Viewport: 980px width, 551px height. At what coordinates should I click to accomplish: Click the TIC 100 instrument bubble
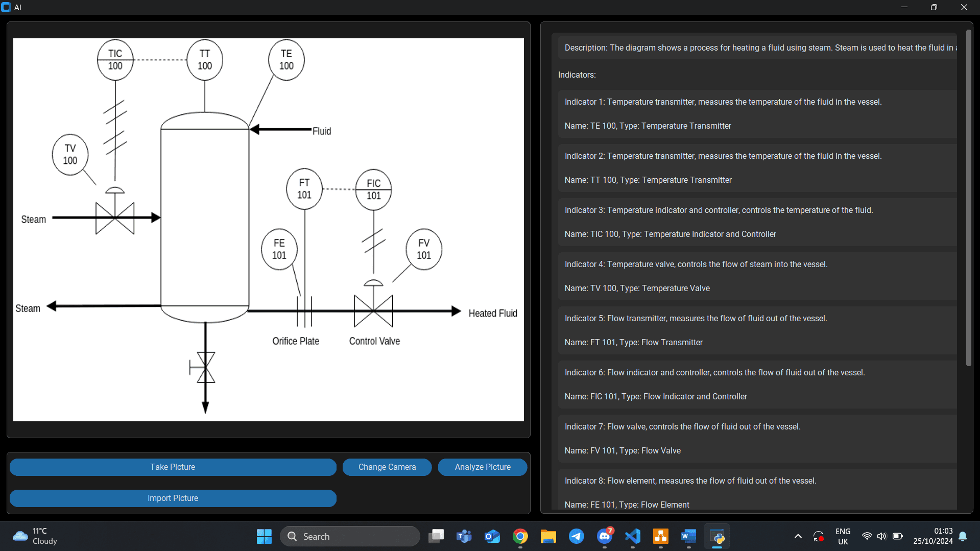click(x=115, y=60)
